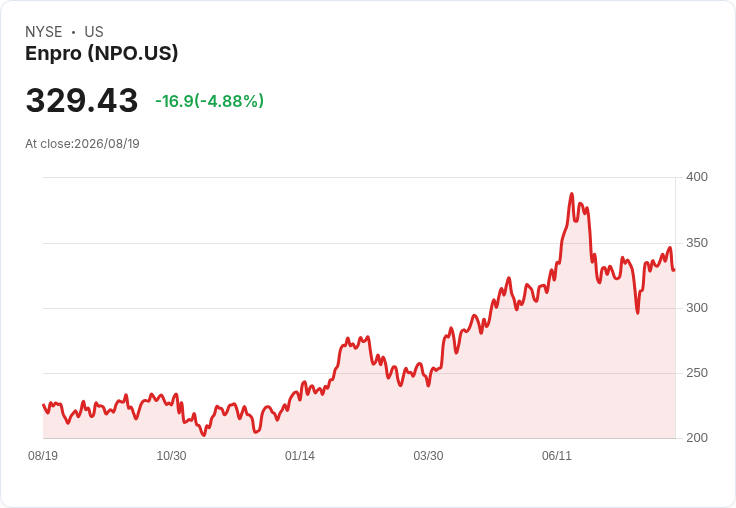Image resolution: width=736 pixels, height=508 pixels.
Task: Click the sharp dip below 300 after the peak
Action: click(637, 313)
